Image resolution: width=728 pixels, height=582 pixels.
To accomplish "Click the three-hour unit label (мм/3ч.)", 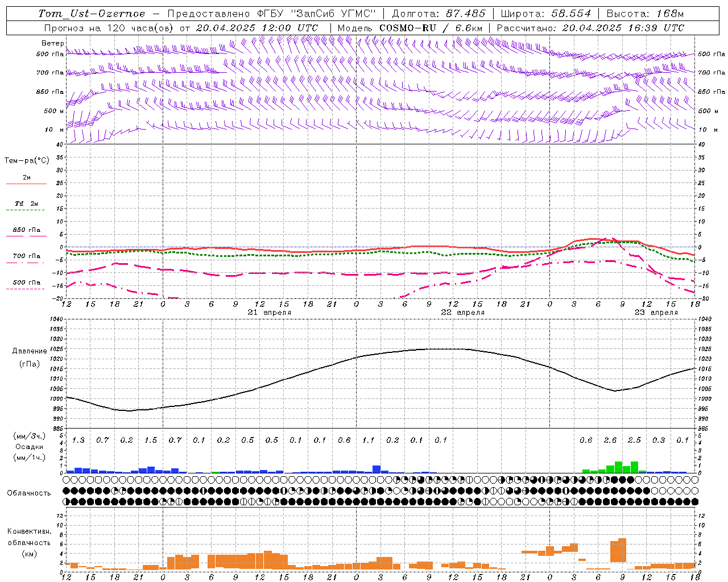I will [x=29, y=436].
